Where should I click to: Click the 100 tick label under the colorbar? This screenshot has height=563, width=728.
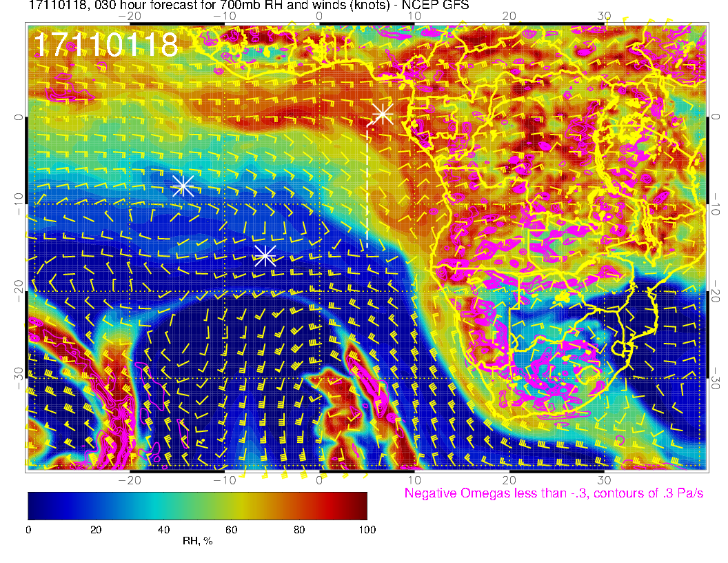[367, 530]
